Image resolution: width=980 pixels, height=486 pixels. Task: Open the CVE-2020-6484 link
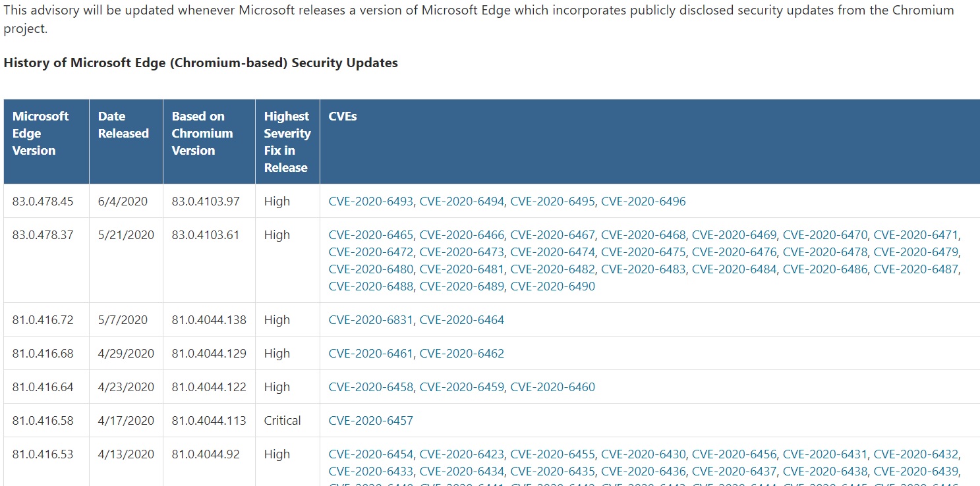point(734,269)
